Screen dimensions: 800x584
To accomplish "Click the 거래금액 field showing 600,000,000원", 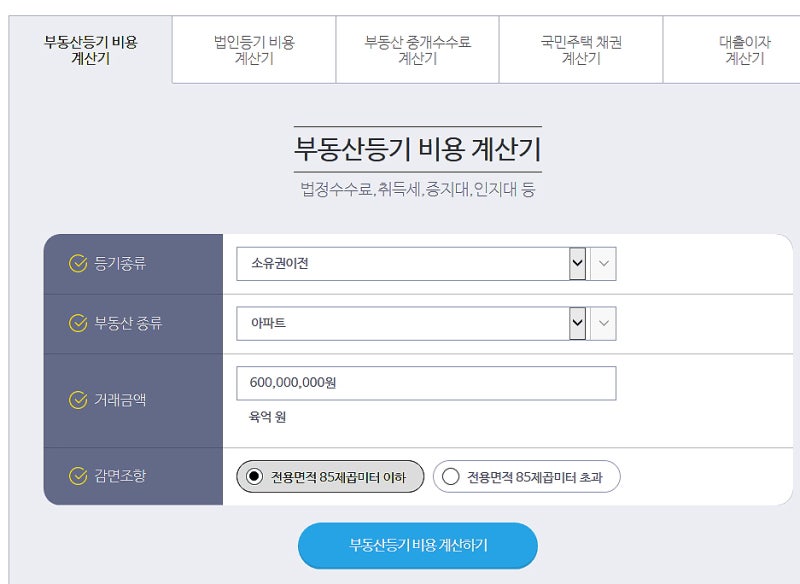I will [x=426, y=383].
